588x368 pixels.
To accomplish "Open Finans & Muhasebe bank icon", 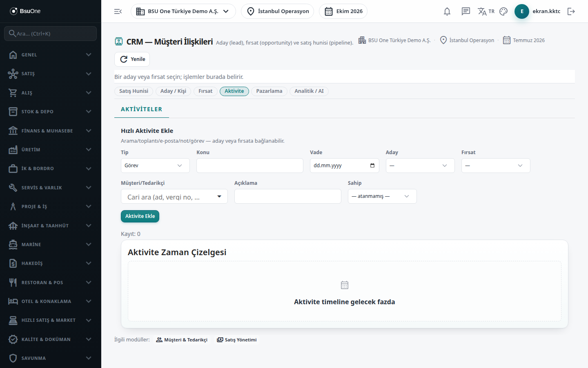I will [13, 131].
